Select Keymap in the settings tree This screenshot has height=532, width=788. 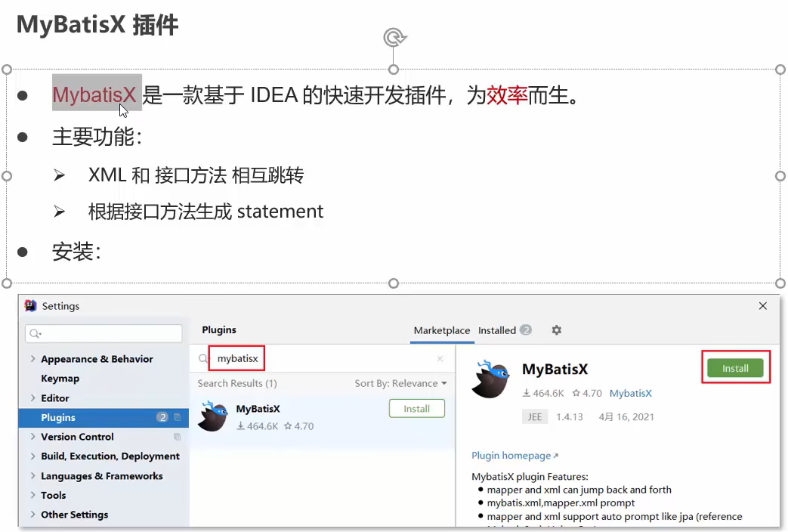pos(60,378)
